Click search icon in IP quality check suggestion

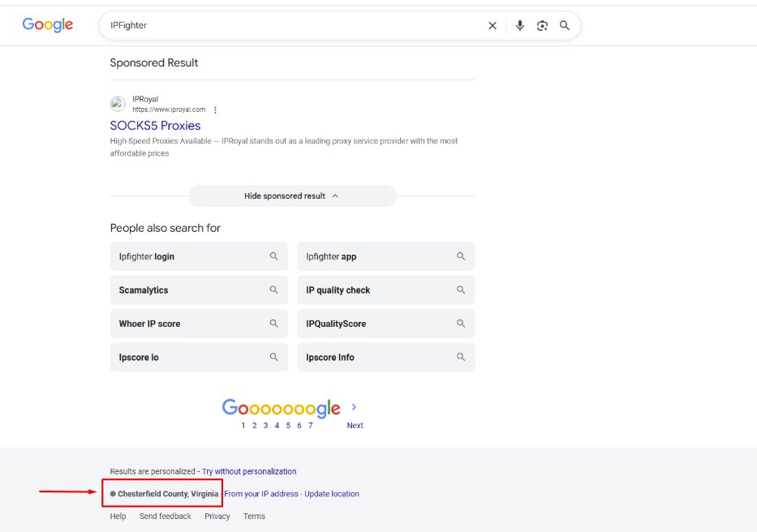coord(461,290)
